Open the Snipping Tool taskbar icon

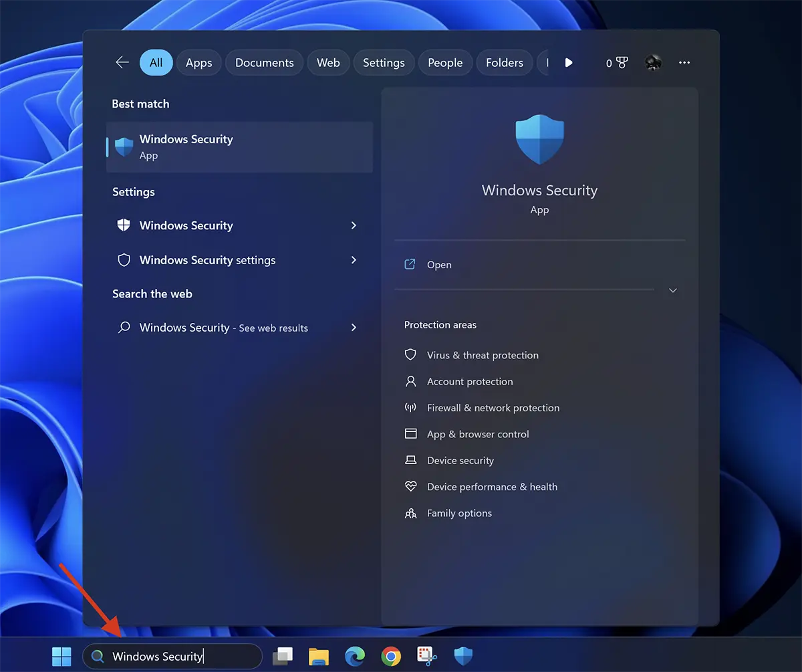[426, 657]
